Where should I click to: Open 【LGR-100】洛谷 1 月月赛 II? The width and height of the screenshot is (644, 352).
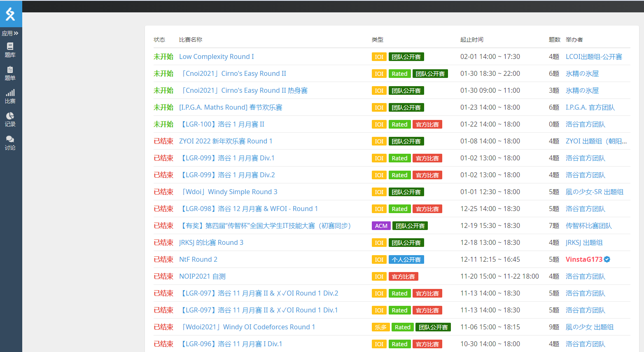tap(222, 124)
